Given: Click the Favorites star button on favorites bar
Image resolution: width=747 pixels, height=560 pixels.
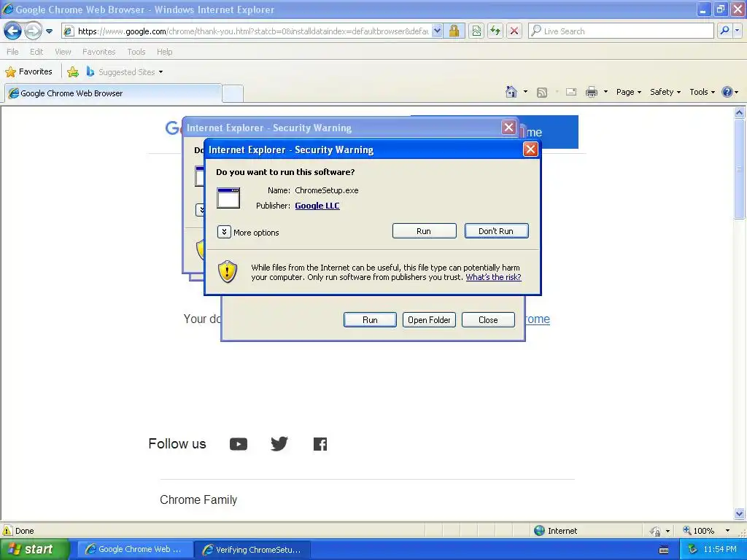Looking at the screenshot, I should (x=28, y=71).
